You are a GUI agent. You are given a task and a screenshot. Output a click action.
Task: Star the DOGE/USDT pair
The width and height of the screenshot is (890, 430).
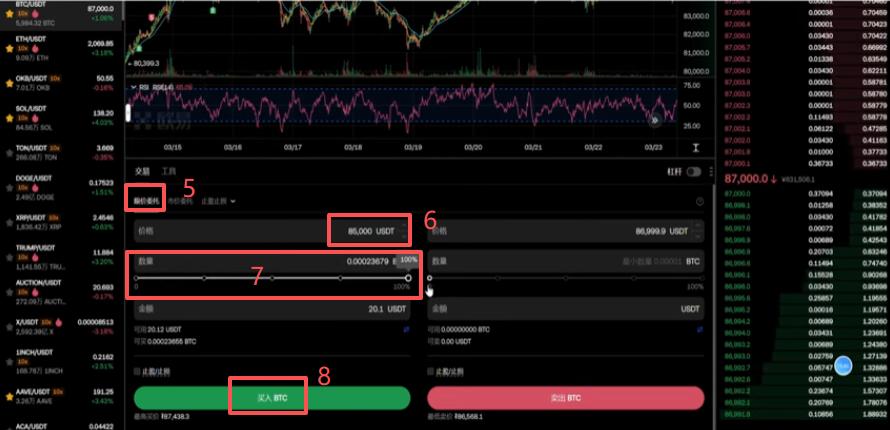pos(9,188)
